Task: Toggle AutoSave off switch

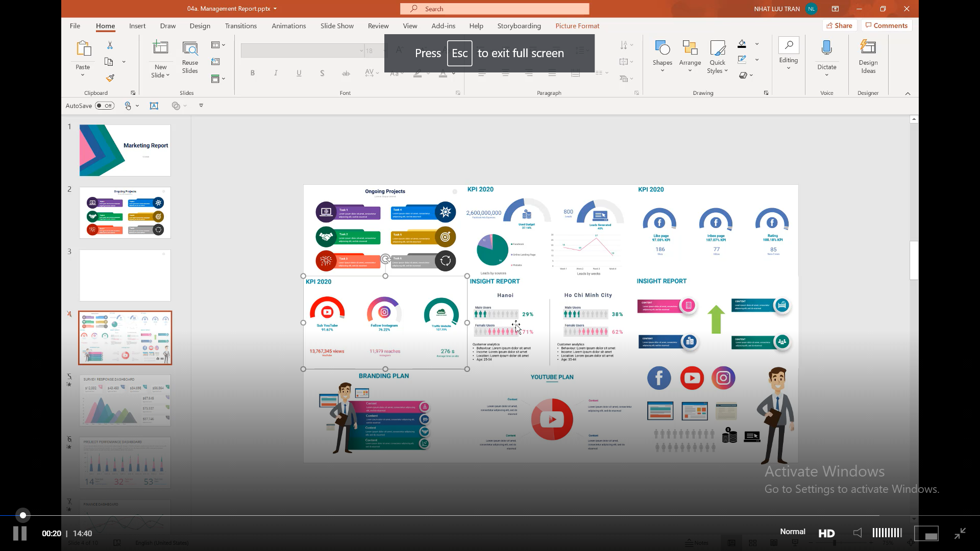Action: (105, 106)
